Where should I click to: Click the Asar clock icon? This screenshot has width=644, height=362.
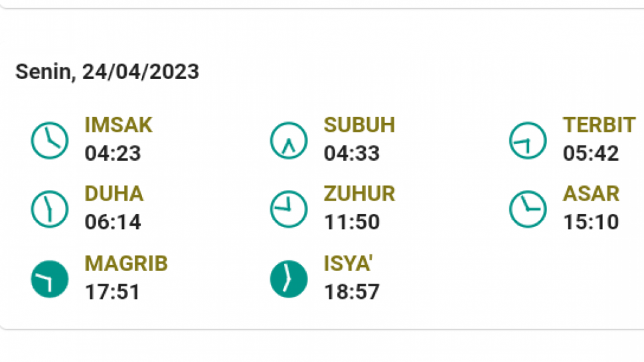click(528, 209)
